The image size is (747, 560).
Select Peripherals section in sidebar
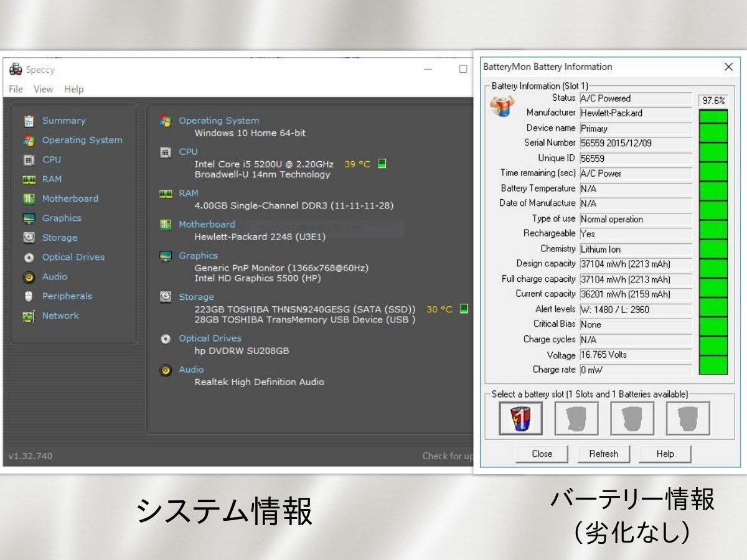pos(67,296)
